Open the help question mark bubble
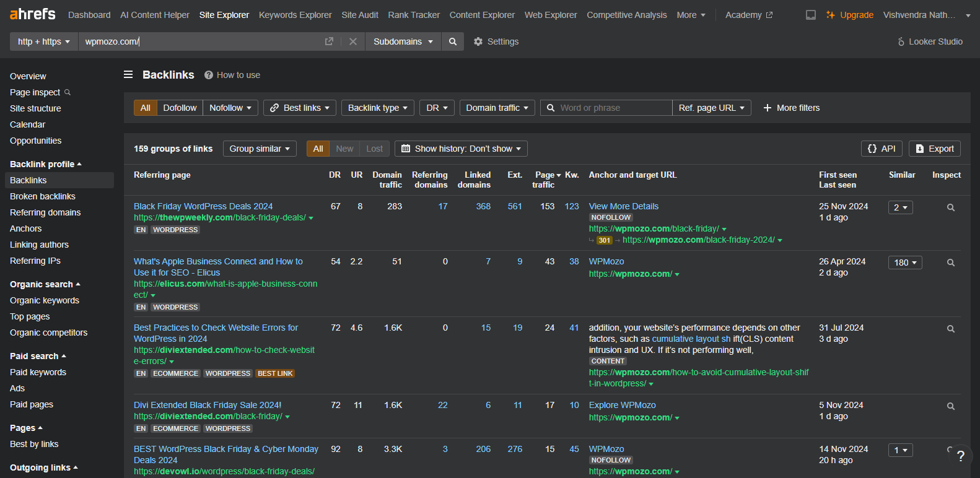980x478 pixels. click(x=960, y=456)
